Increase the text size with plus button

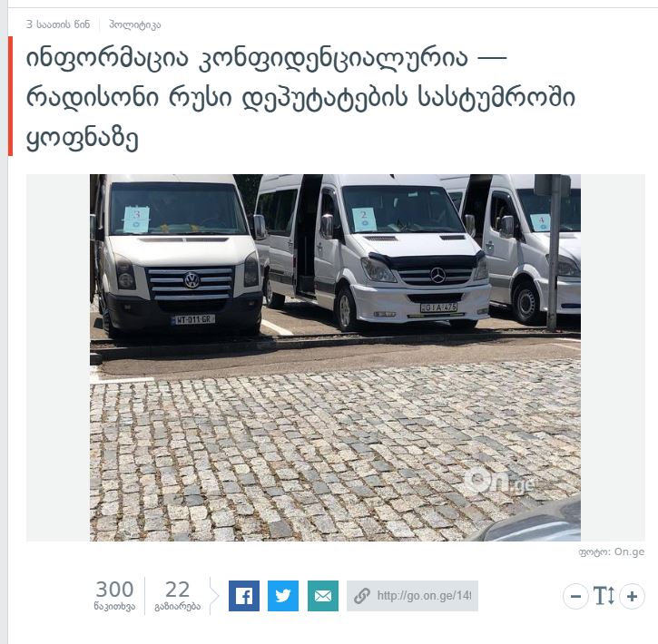click(x=632, y=596)
